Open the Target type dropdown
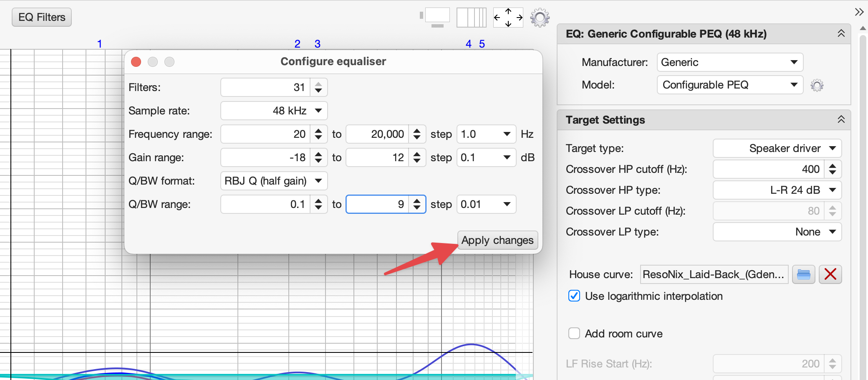Viewport: 868px width, 380px height. click(x=777, y=148)
